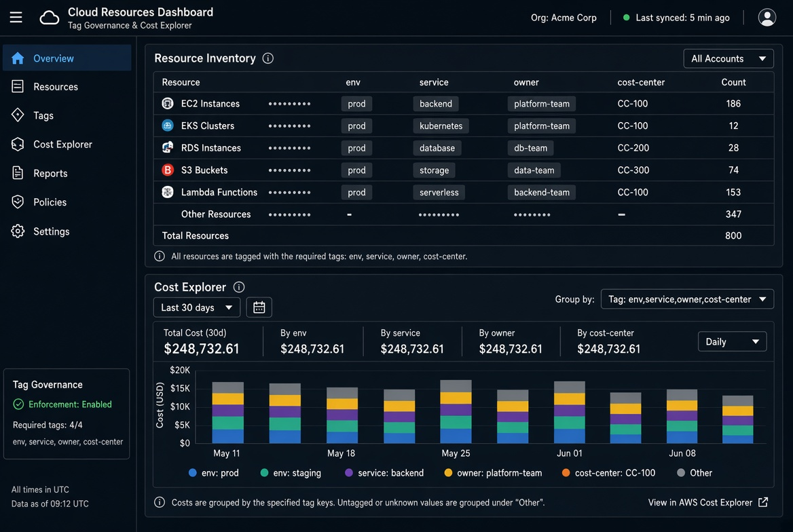Toggle the env: staging legend series
This screenshot has height=532, width=793.
click(x=291, y=473)
